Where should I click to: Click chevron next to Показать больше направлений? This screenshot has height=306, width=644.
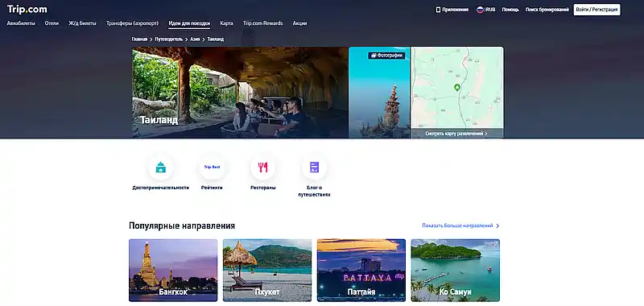click(x=497, y=226)
